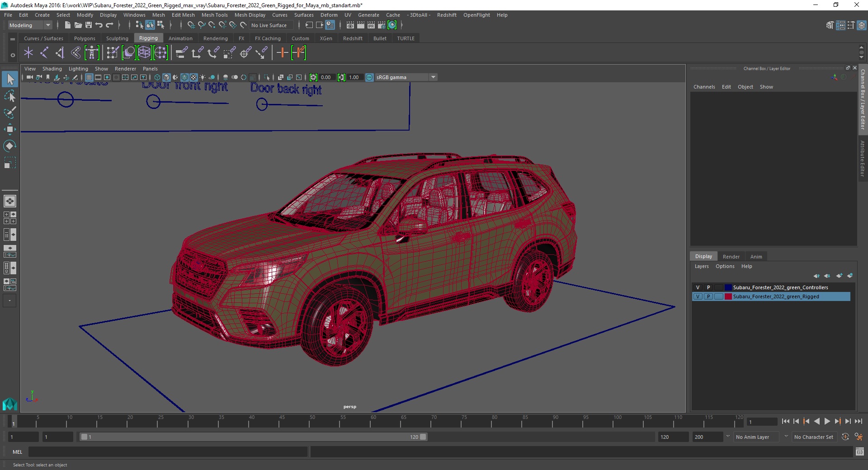Open the Deform menu
868x470 pixels.
coord(329,15)
